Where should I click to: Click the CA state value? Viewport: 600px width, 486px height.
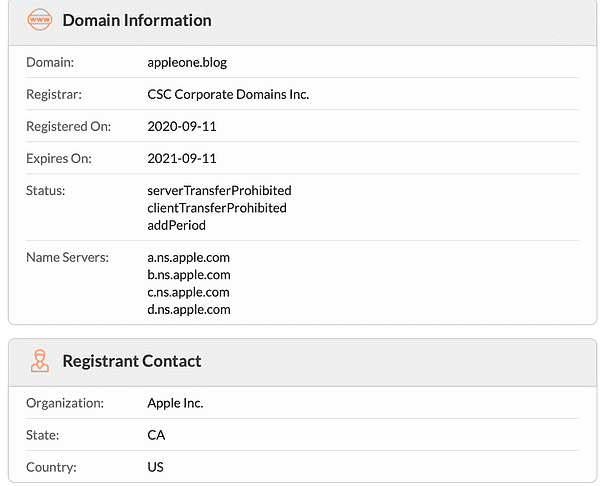point(156,435)
